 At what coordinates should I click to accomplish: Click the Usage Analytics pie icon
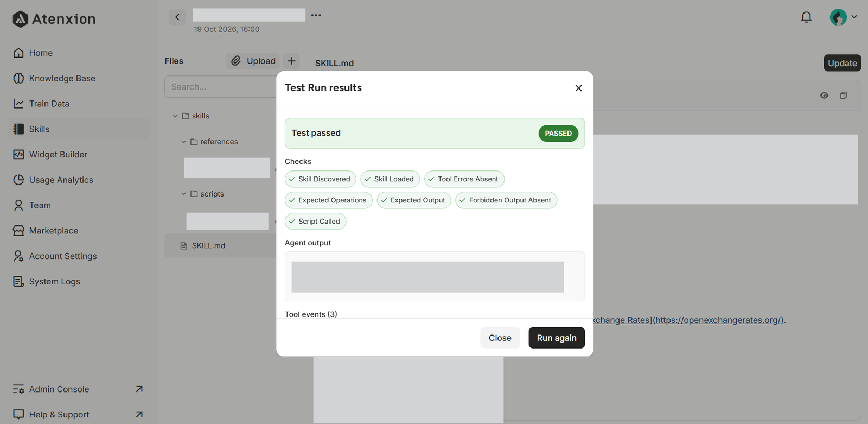pos(18,180)
